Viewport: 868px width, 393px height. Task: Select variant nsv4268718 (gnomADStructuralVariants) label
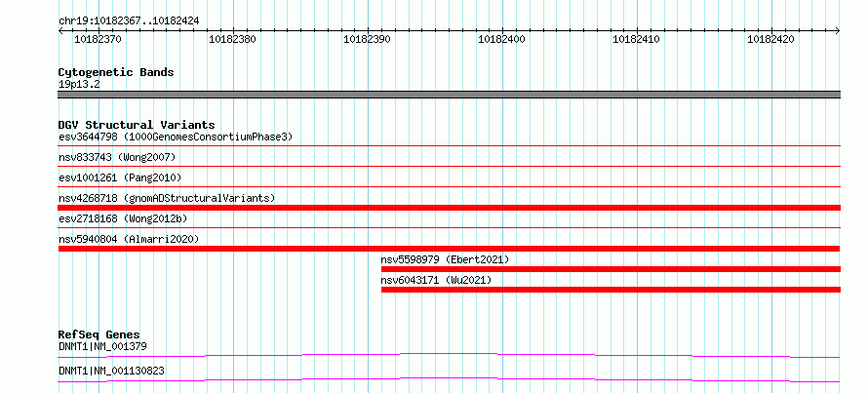(x=167, y=198)
